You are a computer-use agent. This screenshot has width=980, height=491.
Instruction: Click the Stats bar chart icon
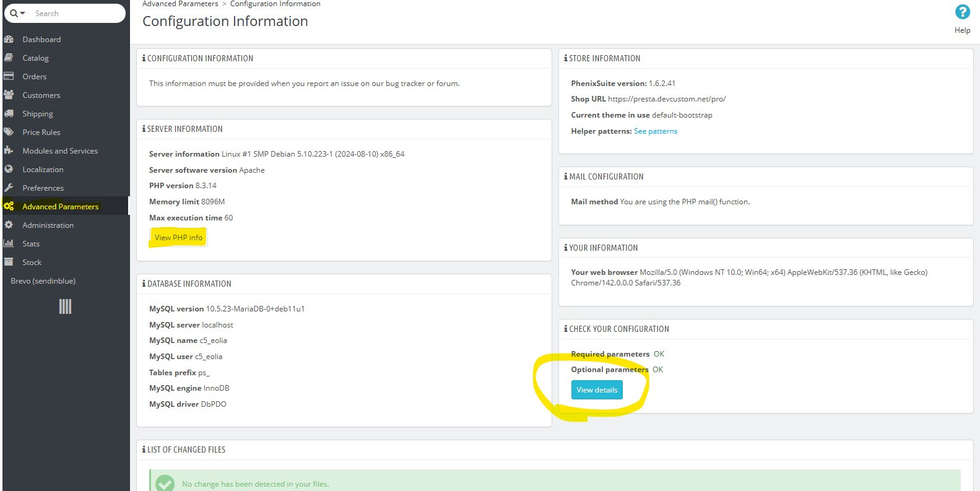pyautogui.click(x=9, y=243)
